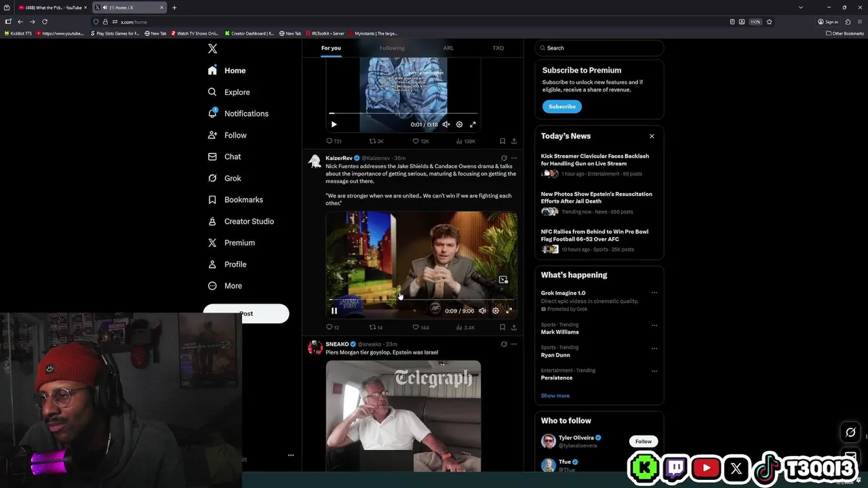Open Follow from the sidebar

(x=227, y=136)
